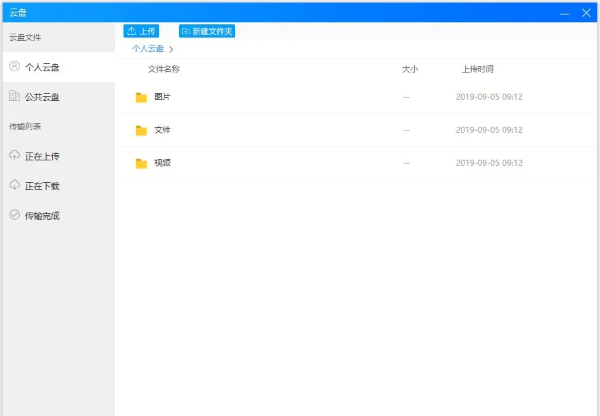Viewport: 600px width, 416px height.
Task: Select the 视频 folder name
Action: point(162,163)
